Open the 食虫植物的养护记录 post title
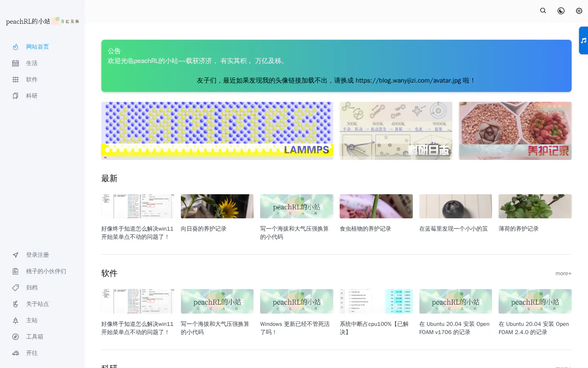588x368 pixels. (365, 229)
